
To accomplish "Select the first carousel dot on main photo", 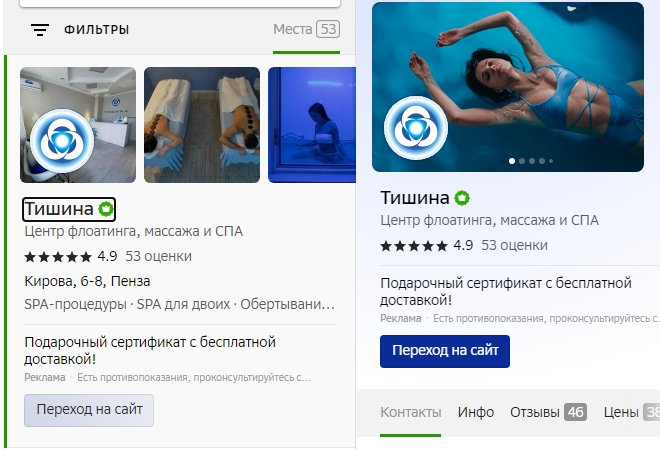I will pyautogui.click(x=512, y=161).
